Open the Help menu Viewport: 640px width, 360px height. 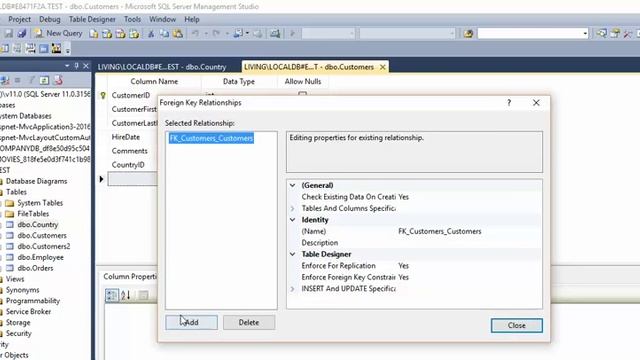point(192,19)
